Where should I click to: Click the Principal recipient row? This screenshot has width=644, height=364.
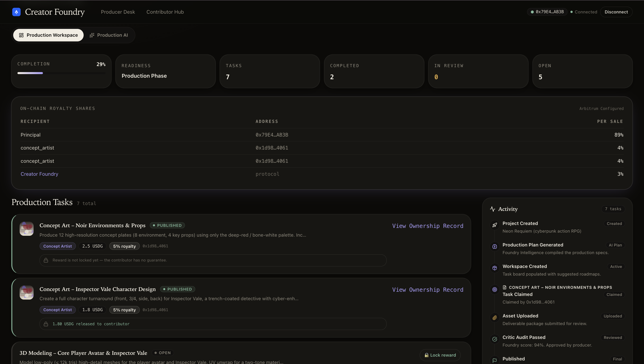322,135
